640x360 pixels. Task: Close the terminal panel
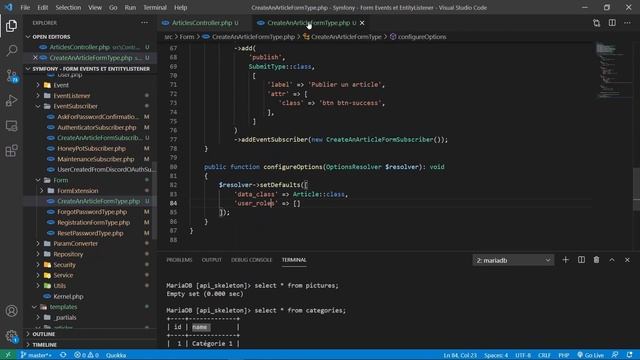627,260
